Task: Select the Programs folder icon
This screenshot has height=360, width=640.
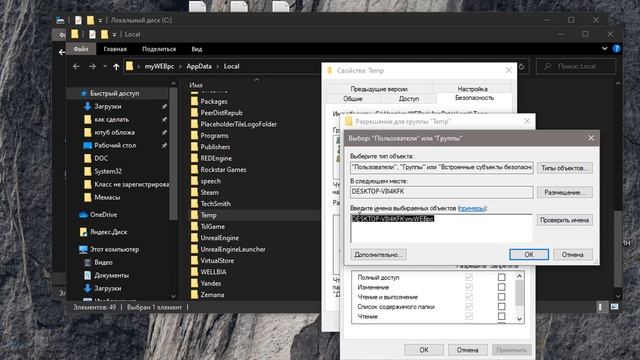Action: [x=194, y=136]
